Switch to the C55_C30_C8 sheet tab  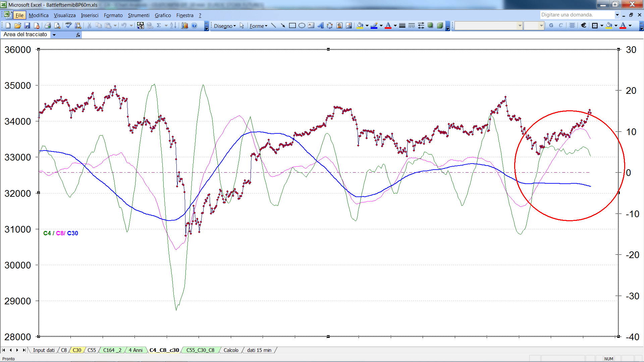[x=200, y=350]
